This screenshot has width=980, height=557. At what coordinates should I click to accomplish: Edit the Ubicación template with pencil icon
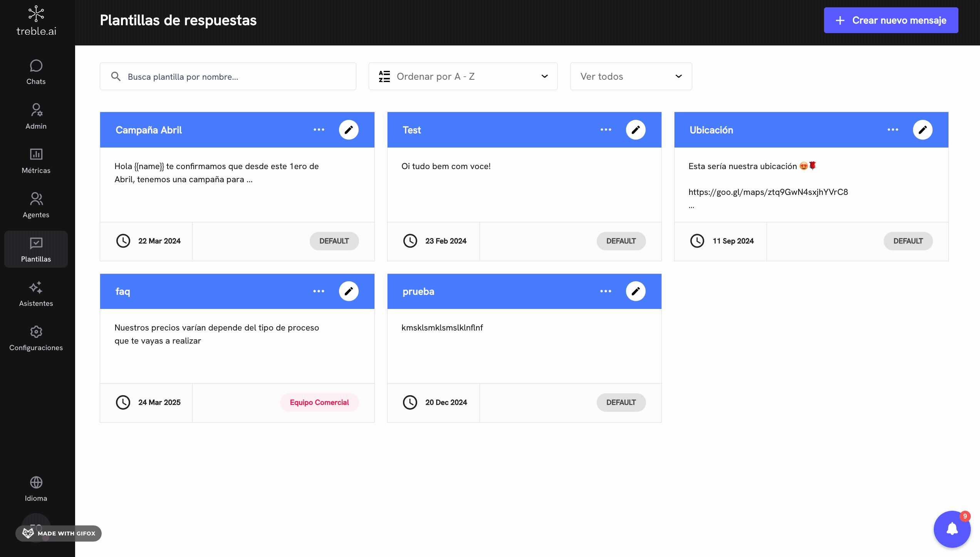923,130
